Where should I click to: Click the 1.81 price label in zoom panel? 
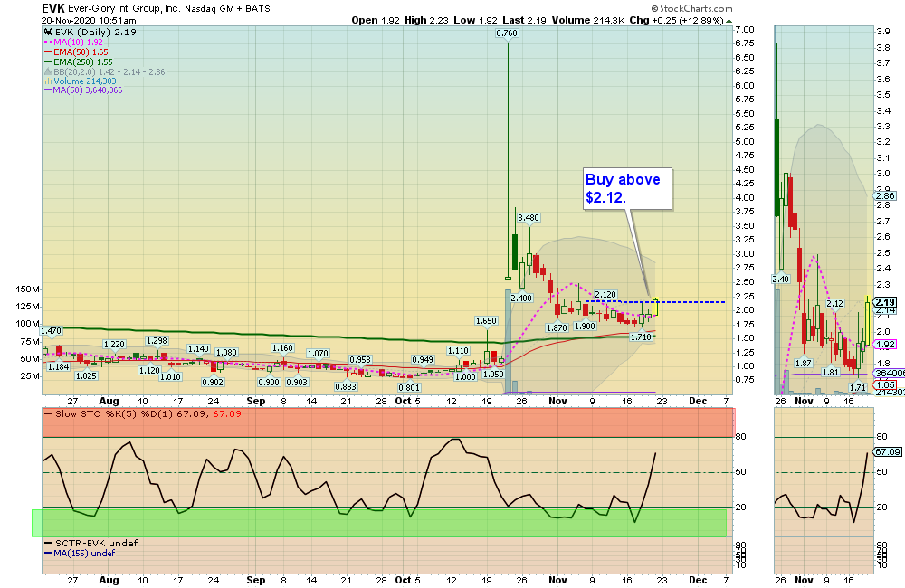click(831, 372)
